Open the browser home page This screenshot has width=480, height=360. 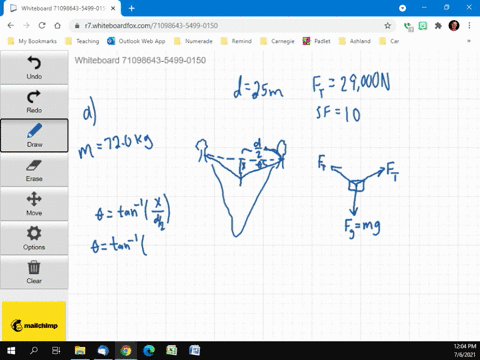point(57,26)
